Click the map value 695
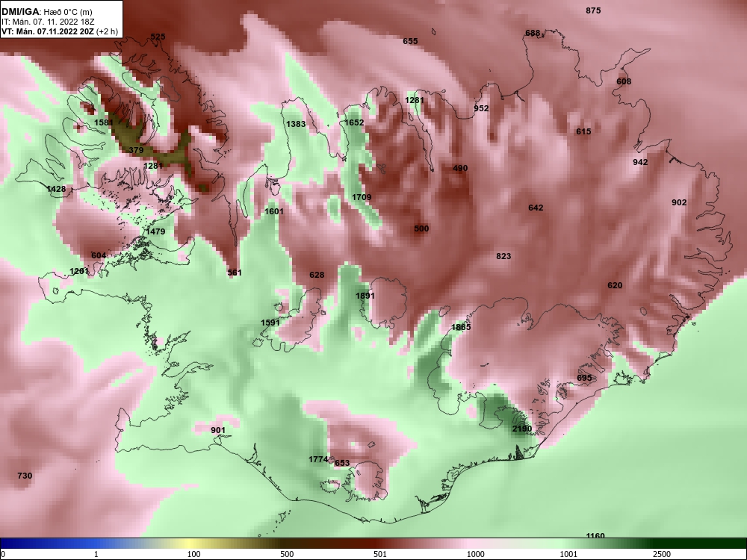 [x=585, y=378]
